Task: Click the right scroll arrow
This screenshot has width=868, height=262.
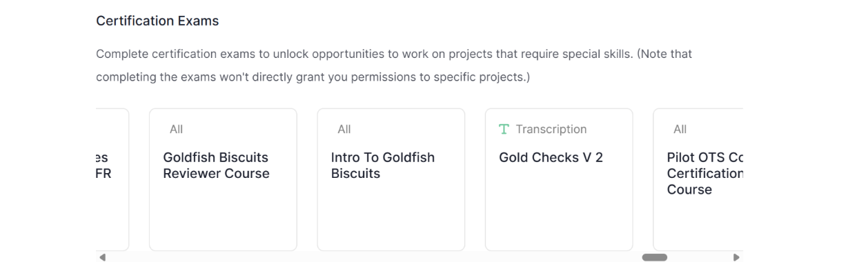Action: pyautogui.click(x=736, y=258)
